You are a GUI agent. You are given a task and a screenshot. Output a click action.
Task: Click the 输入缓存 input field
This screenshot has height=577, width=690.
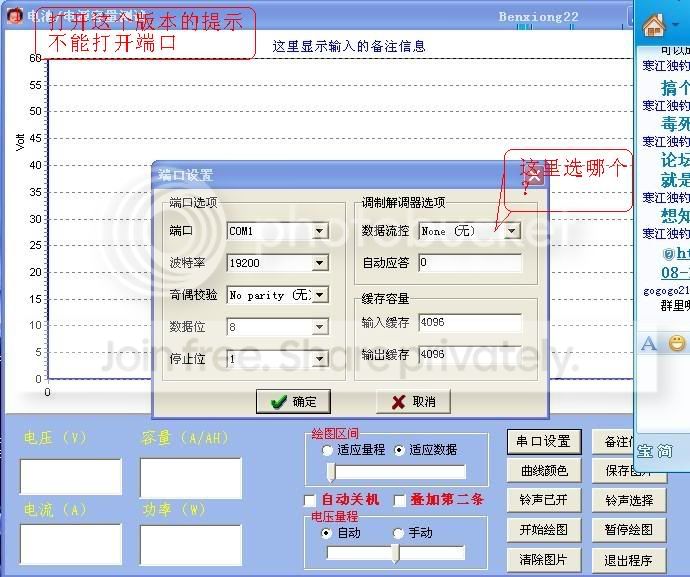[470, 323]
